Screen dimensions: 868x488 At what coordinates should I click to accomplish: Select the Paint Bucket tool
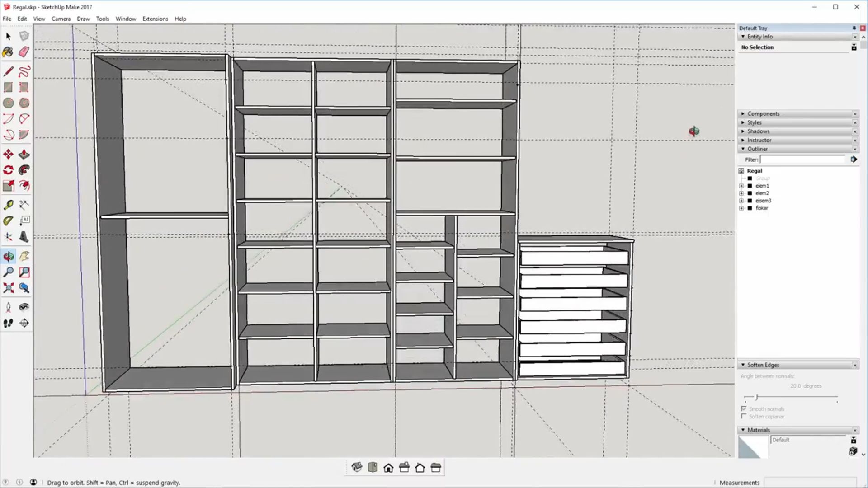[x=8, y=52]
